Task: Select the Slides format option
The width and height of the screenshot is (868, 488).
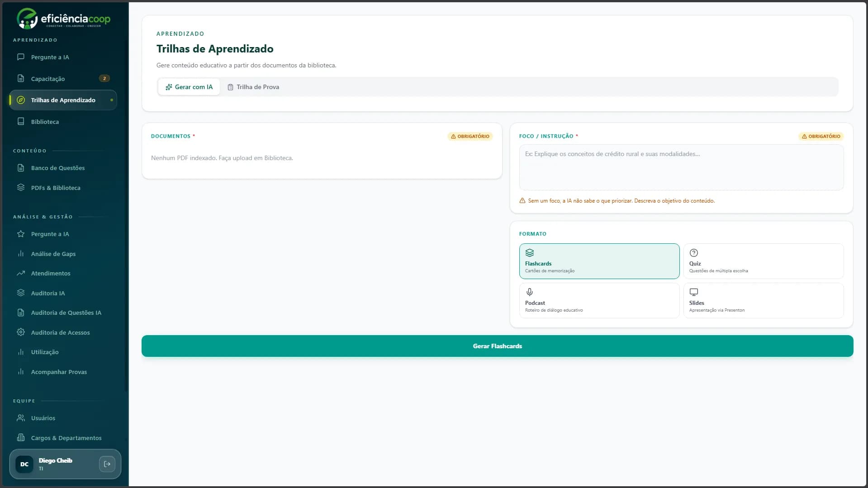Action: tap(763, 300)
